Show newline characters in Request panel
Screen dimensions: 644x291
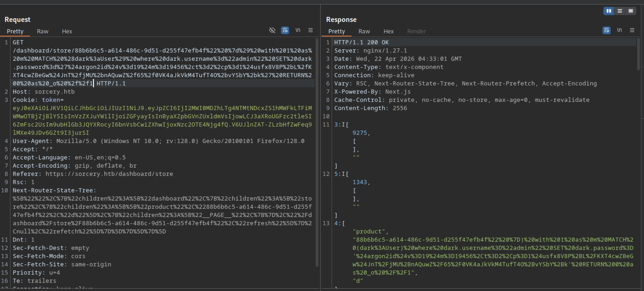pos(298,30)
